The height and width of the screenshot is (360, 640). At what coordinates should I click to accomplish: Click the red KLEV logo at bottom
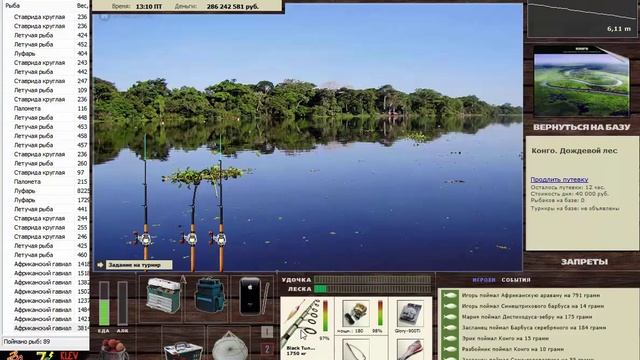(69, 355)
